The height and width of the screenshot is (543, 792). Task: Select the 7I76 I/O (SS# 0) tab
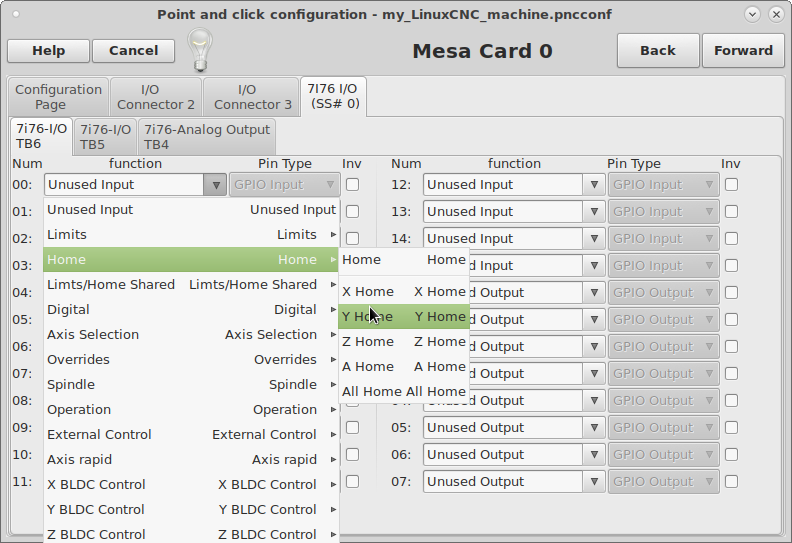click(333, 96)
